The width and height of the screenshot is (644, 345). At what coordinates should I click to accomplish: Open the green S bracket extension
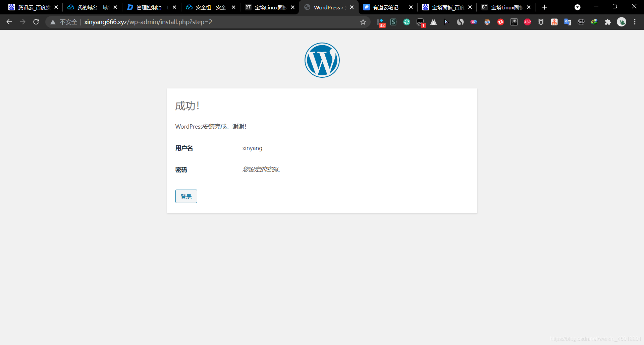tap(393, 22)
